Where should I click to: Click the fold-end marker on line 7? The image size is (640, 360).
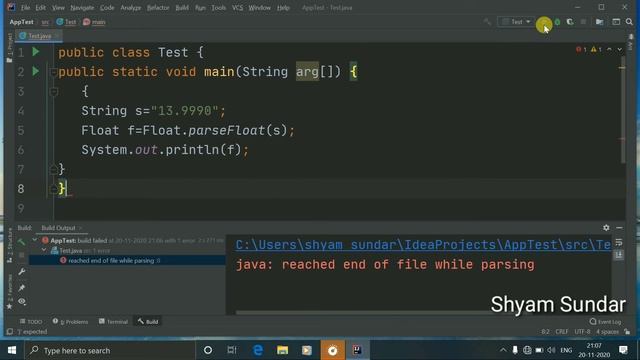tap(53, 169)
